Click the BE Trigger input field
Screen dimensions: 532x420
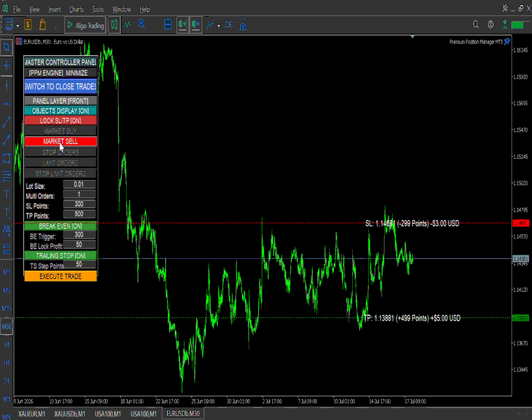[x=79, y=234]
